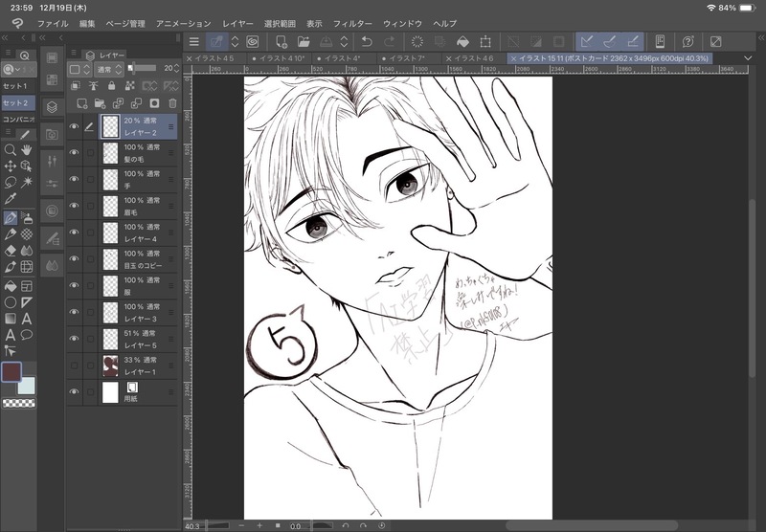Click the trash icon to delete layer

tap(172, 103)
